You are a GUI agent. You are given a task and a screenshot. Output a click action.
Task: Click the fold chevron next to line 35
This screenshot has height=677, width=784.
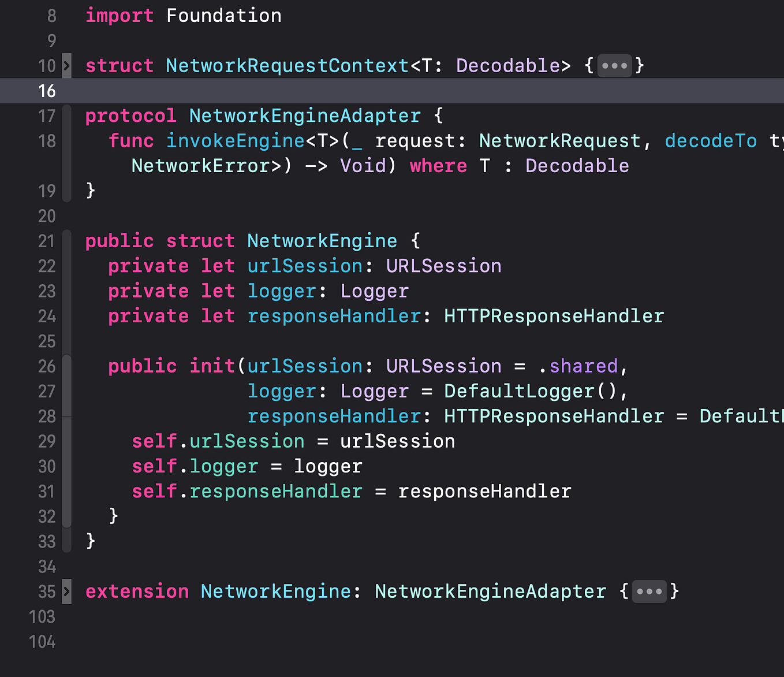[66, 592]
